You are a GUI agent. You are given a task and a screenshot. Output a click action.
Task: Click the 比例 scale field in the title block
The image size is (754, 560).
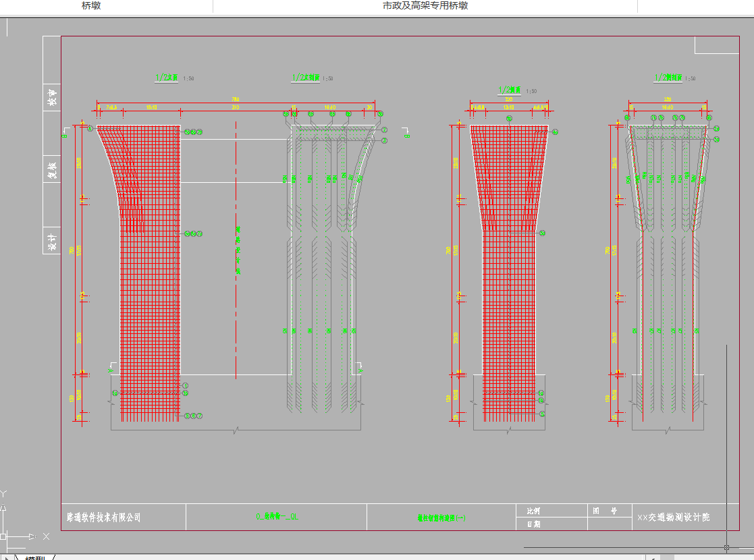(x=533, y=511)
